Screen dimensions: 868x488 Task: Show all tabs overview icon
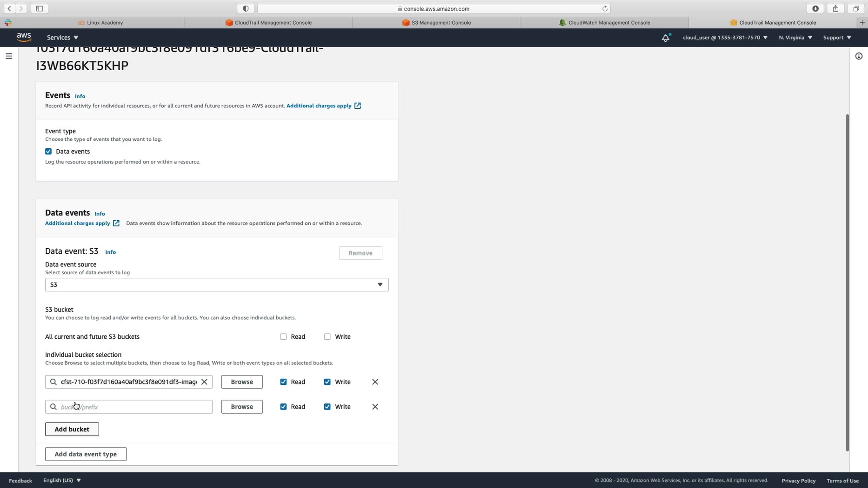(856, 8)
